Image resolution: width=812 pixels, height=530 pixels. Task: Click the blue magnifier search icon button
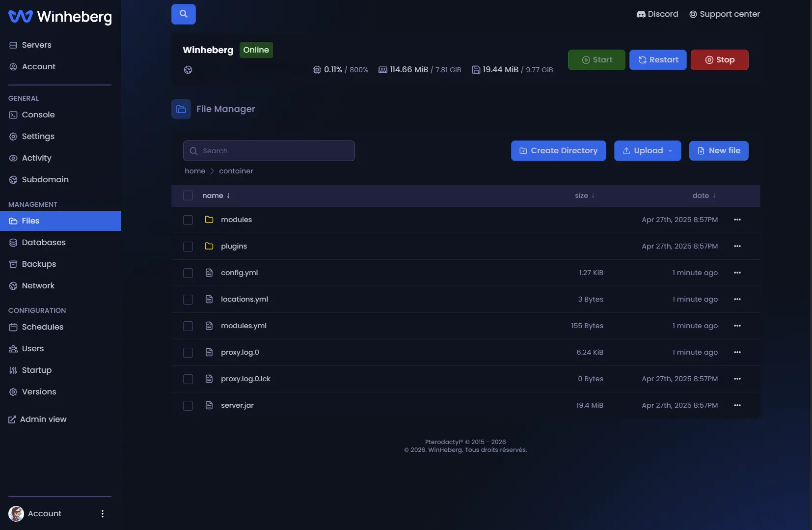pos(183,14)
